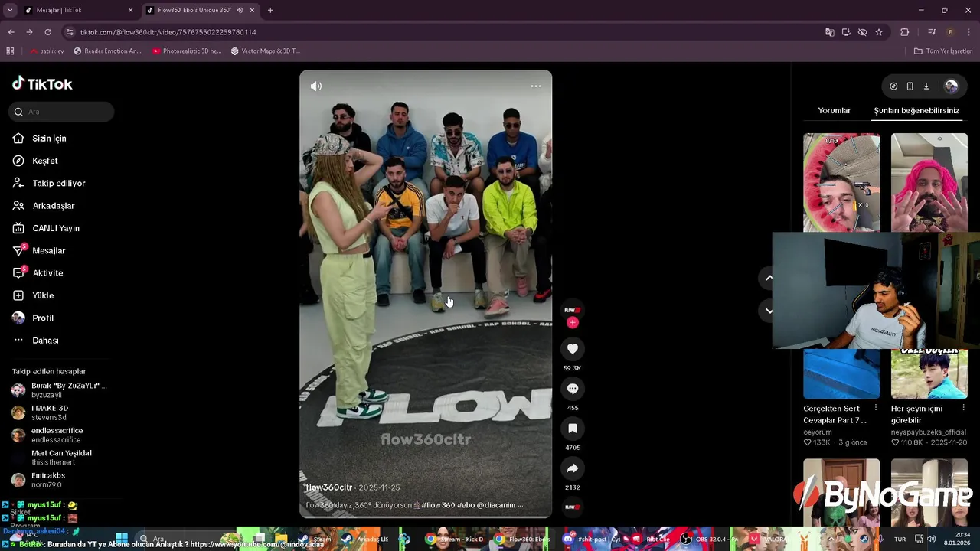Go to previous video with up chevron
Screen dimensions: 980x551
point(769,278)
